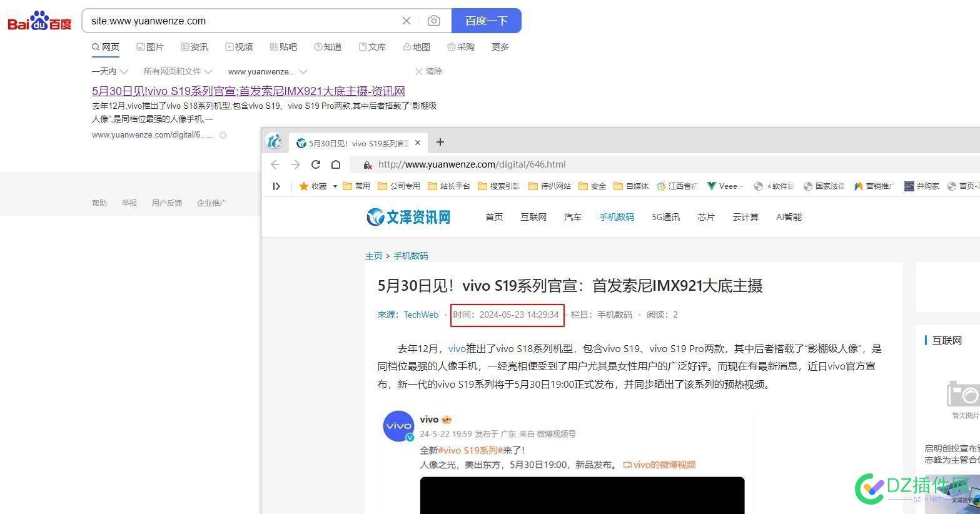Click the 文泽资讯网 site logo

pyautogui.click(x=409, y=217)
